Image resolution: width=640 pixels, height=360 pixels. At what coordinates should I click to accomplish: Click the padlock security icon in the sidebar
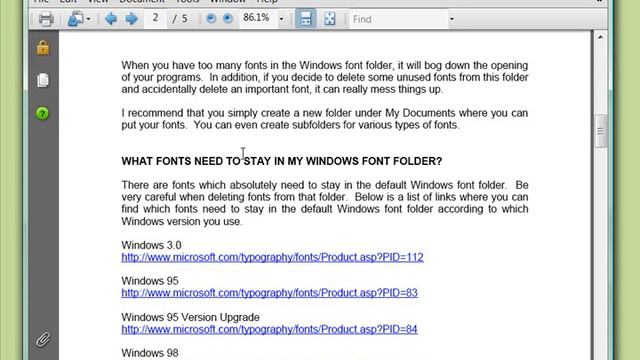point(43,48)
